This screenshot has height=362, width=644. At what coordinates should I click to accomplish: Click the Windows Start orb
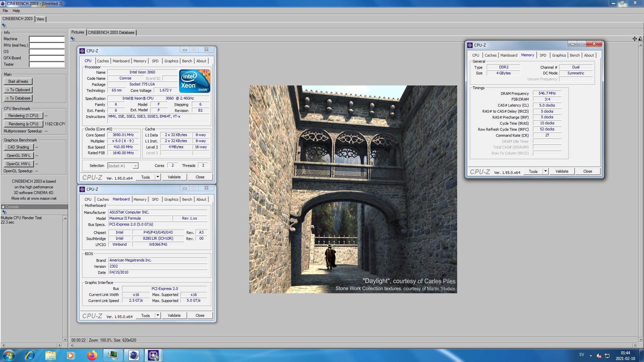[x=9, y=355]
